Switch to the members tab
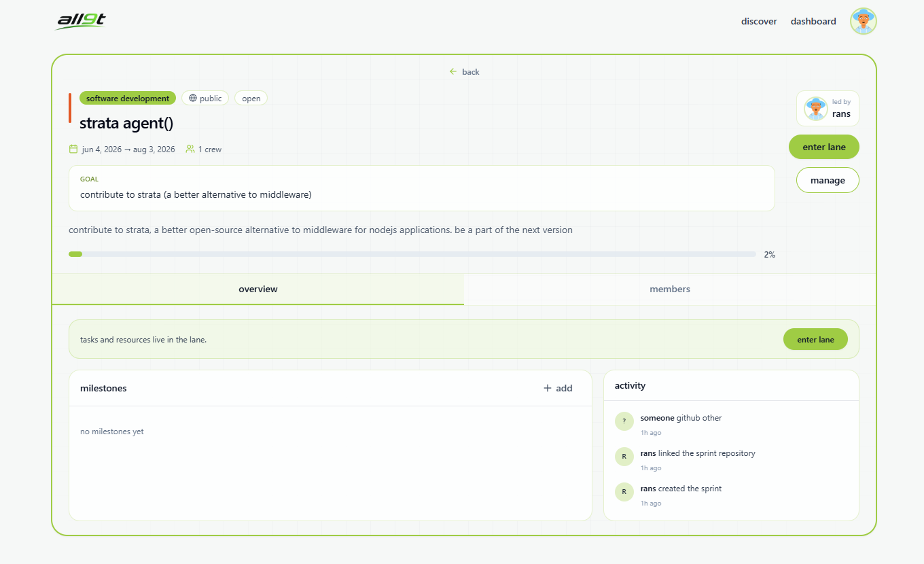The width and height of the screenshot is (924, 564). tap(670, 289)
